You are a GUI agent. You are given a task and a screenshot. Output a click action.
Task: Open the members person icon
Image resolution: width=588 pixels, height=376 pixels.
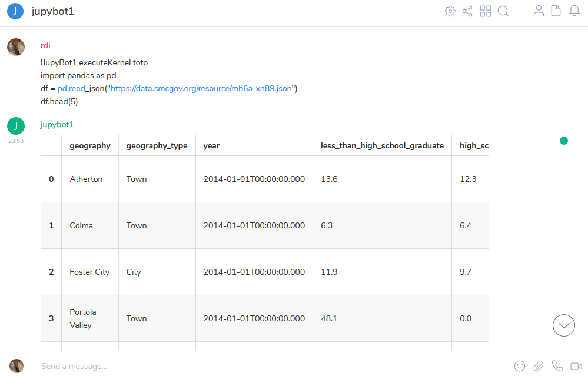click(x=539, y=11)
